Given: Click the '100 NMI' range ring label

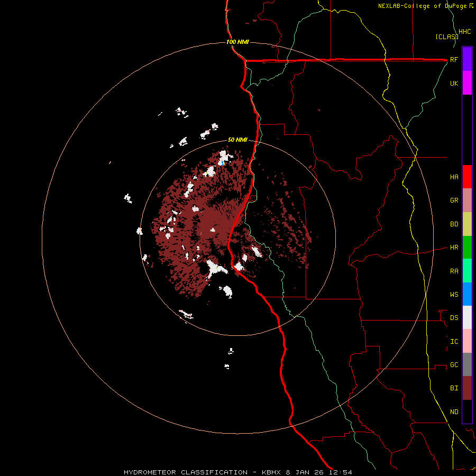Looking at the screenshot, I should [x=237, y=42].
